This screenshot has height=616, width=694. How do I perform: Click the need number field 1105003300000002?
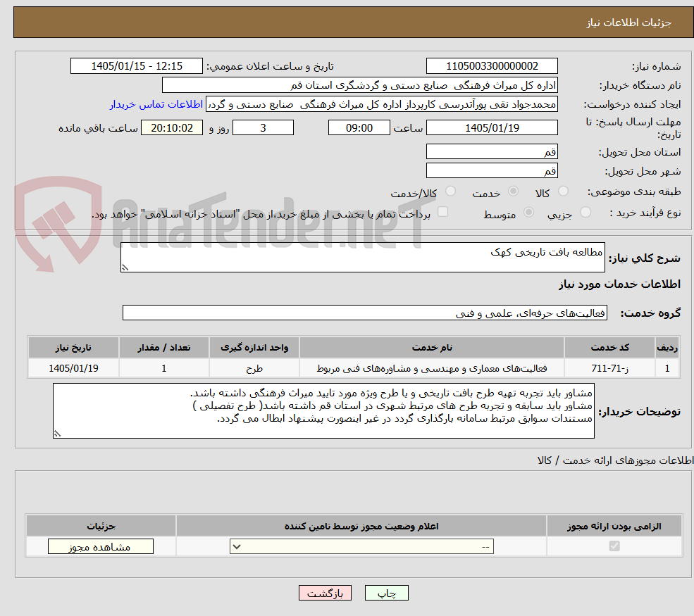pyautogui.click(x=492, y=66)
